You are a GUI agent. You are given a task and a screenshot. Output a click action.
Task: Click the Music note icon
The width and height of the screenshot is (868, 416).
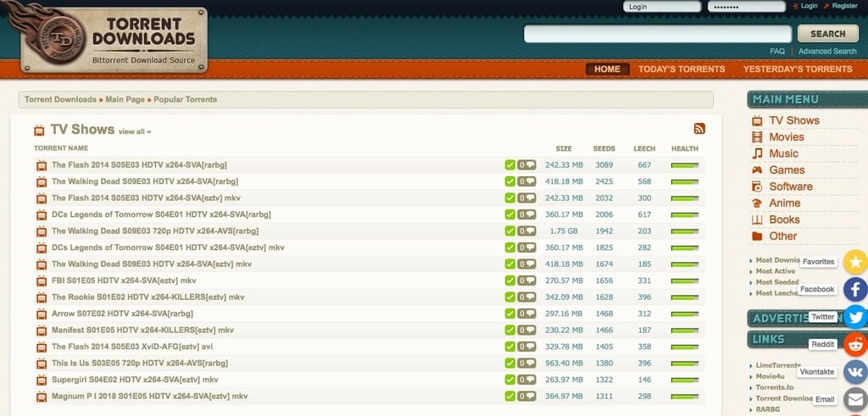(757, 153)
